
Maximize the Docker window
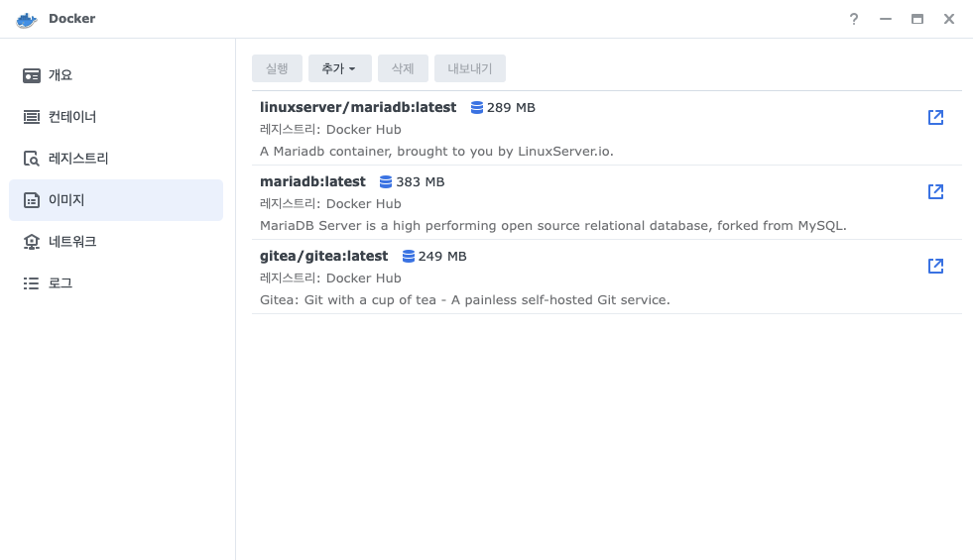[x=917, y=19]
